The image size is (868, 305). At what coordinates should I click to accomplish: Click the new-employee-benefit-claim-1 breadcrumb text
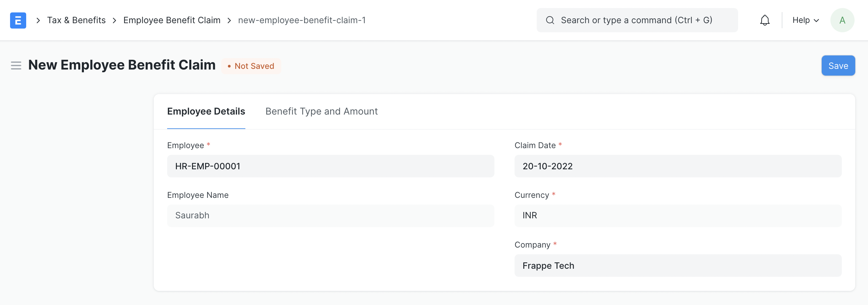coord(301,20)
